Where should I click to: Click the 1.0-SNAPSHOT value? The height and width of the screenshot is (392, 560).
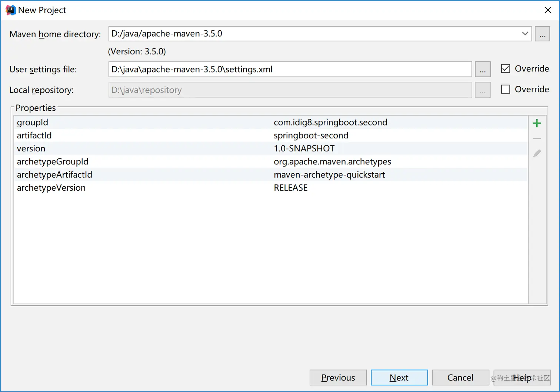304,148
